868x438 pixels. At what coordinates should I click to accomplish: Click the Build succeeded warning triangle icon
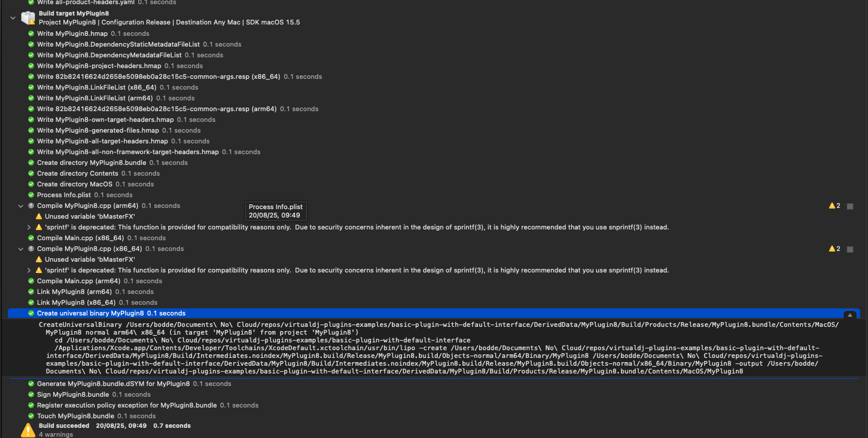28,430
